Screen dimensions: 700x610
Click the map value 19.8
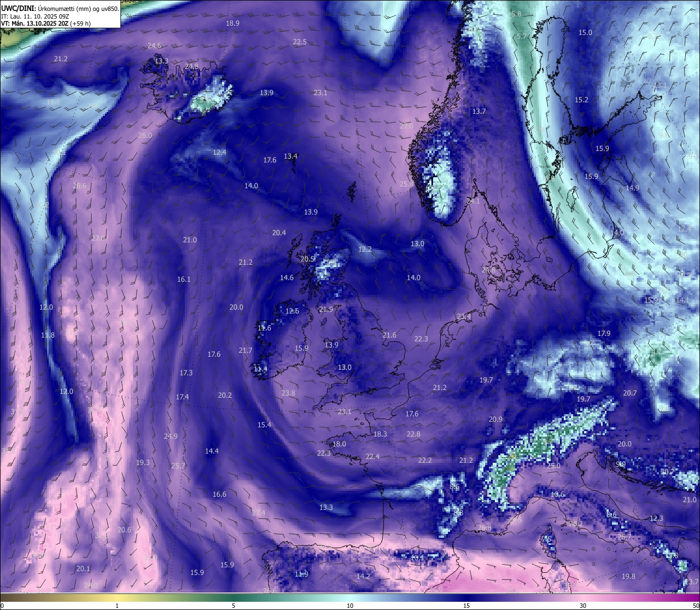(x=628, y=576)
